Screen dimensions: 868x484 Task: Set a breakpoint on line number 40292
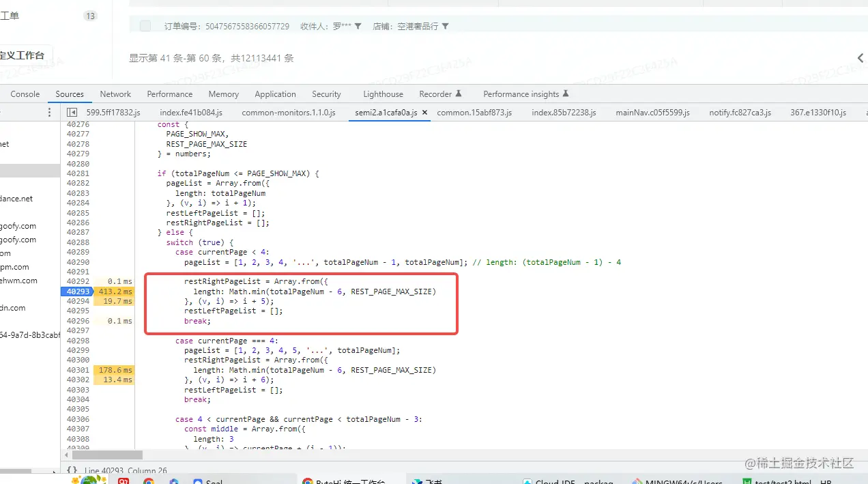[78, 281]
